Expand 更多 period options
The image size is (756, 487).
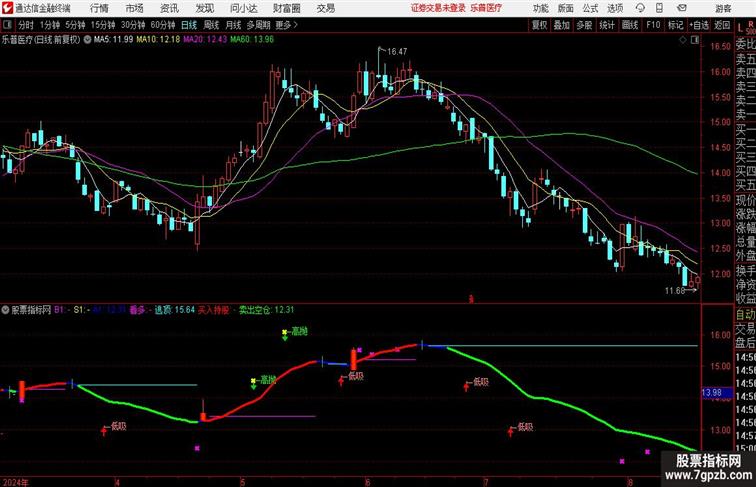coord(286,25)
